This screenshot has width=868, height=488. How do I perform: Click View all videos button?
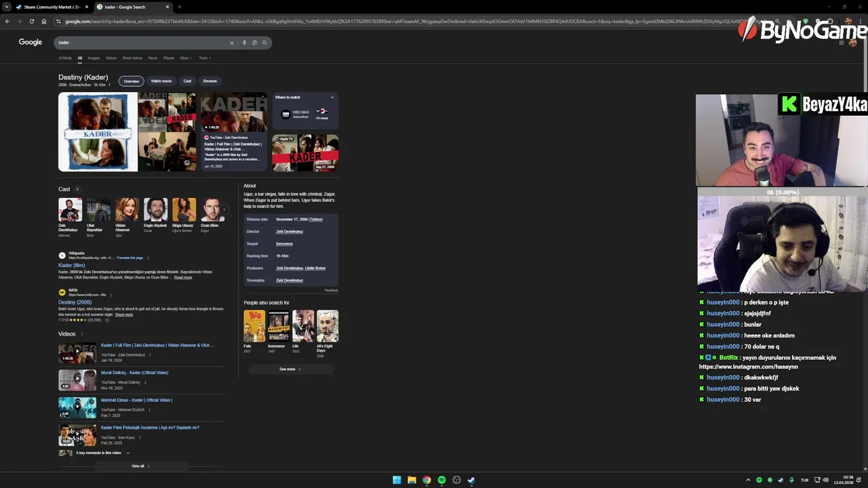pos(140,466)
